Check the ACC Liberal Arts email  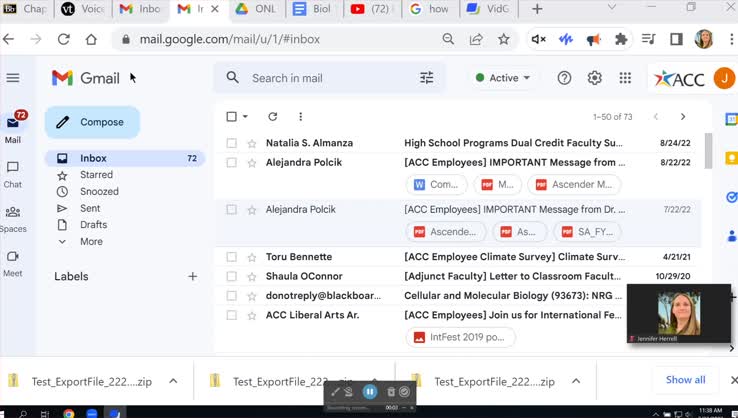[x=231, y=315]
